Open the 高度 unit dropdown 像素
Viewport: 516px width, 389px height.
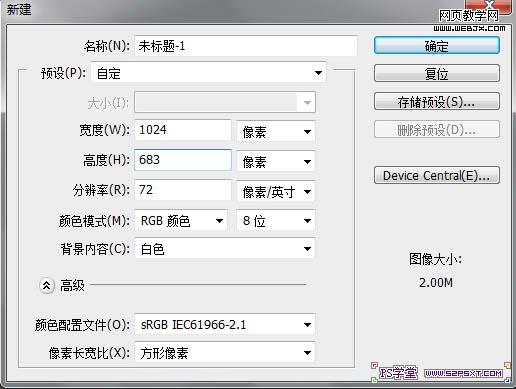point(276,162)
